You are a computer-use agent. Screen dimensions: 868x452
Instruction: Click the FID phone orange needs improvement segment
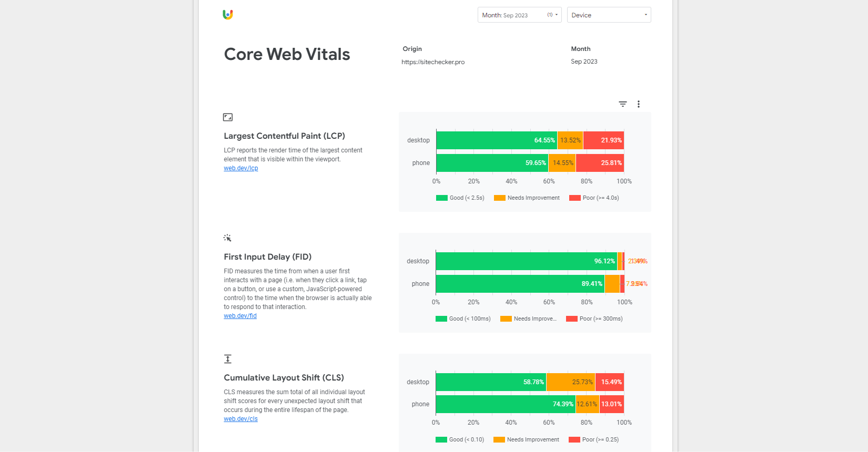click(612, 284)
